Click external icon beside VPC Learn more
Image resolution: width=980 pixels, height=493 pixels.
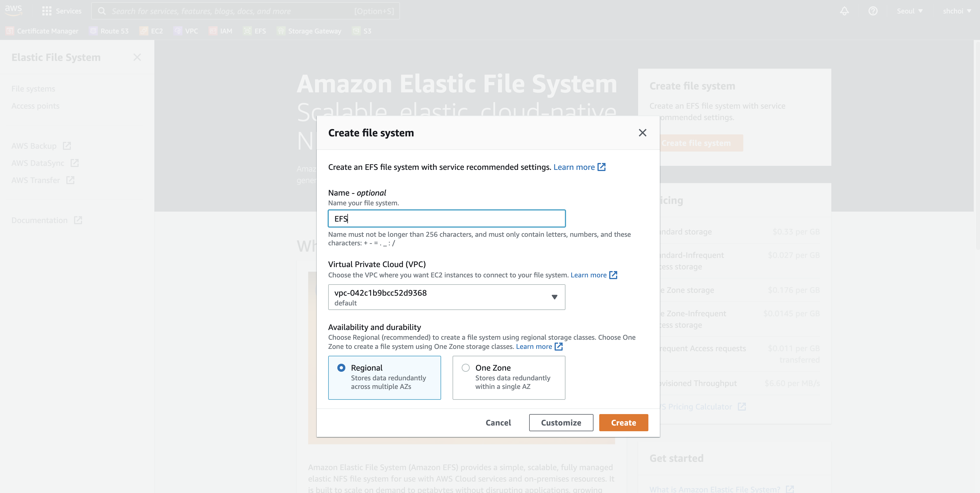pos(613,275)
